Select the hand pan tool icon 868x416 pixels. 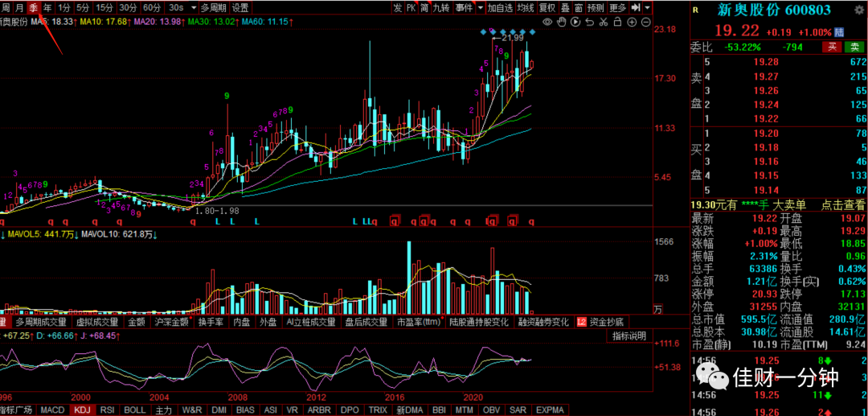tap(561, 23)
